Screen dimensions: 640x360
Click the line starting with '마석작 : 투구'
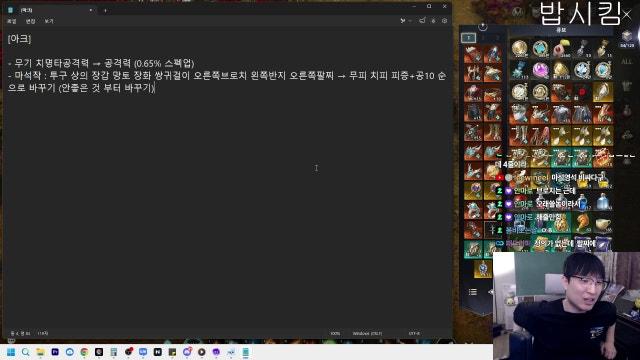(x=227, y=82)
